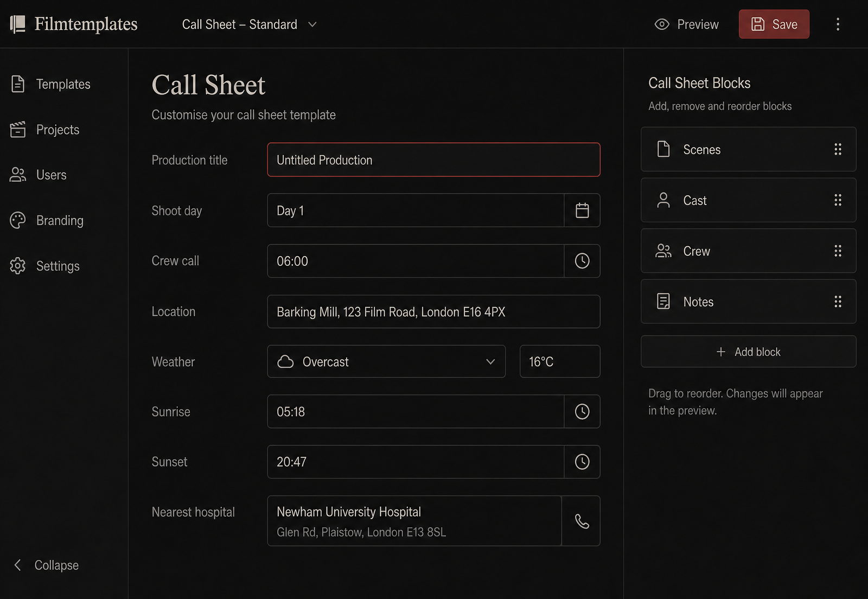Click the 05:18 sunrise field
868x599 pixels.
tap(416, 412)
